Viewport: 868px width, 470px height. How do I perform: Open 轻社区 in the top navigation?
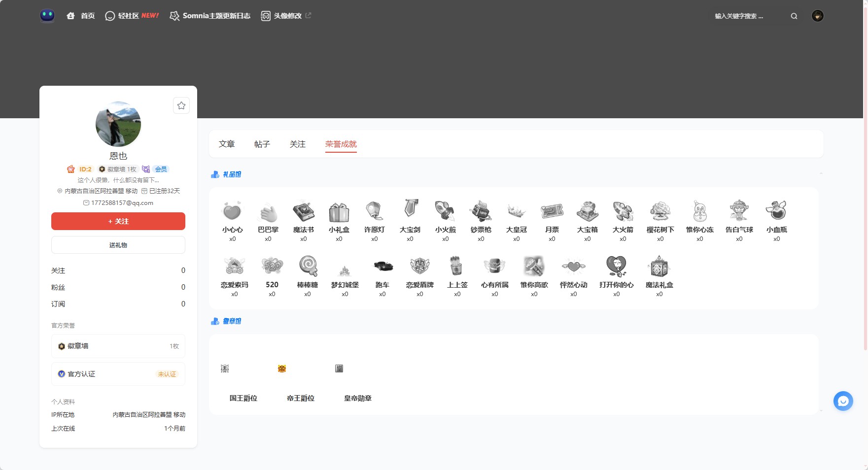click(132, 16)
